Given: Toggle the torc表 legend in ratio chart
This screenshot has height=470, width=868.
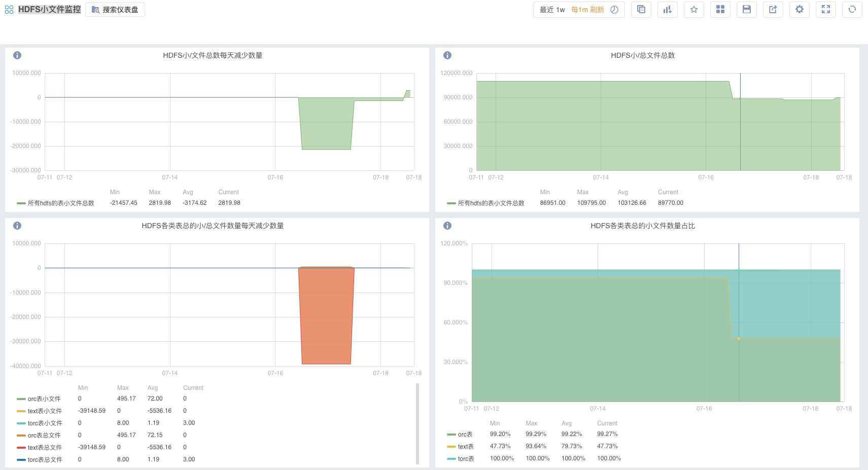Looking at the screenshot, I should [x=466, y=459].
